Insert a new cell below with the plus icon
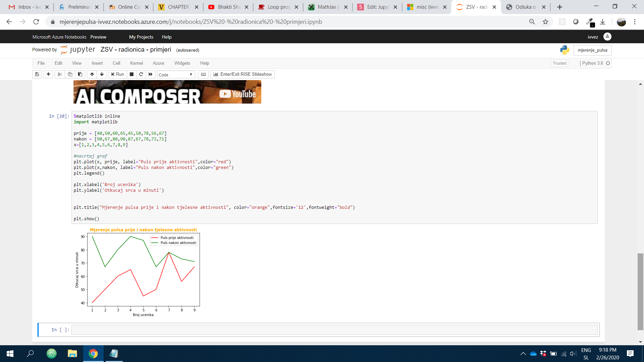 pyautogui.click(x=48, y=74)
